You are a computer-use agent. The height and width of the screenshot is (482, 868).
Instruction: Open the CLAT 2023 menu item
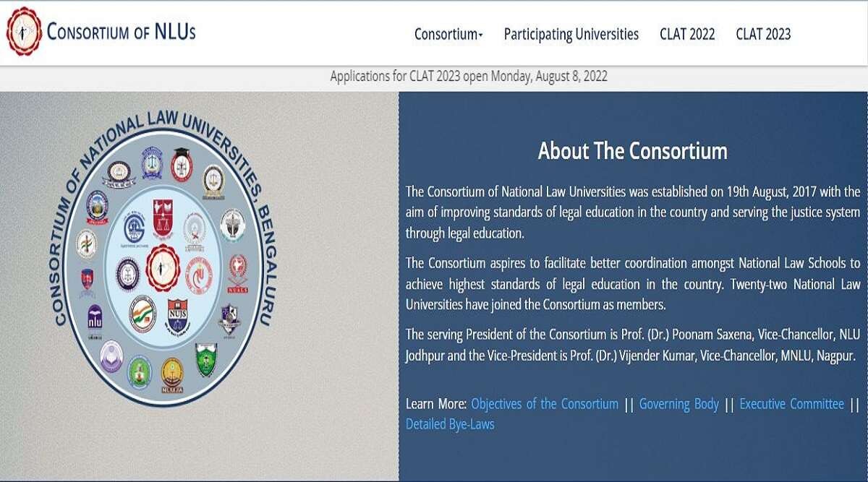763,34
